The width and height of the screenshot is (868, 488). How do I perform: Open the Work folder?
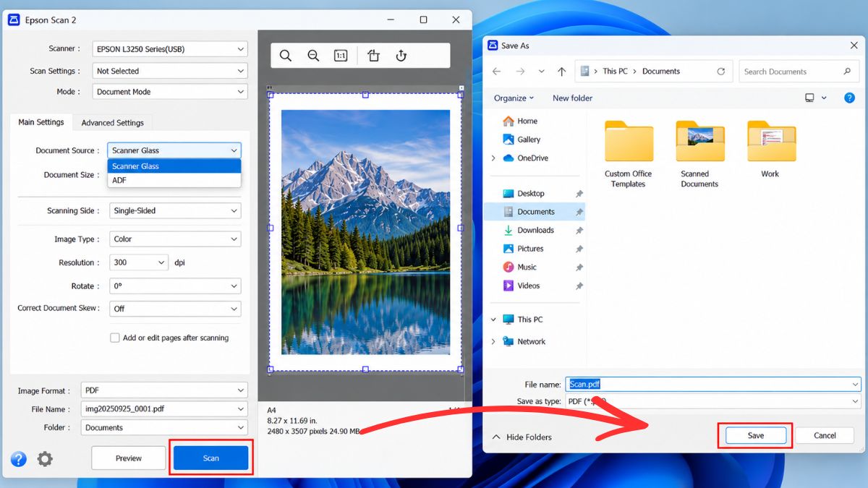point(771,150)
